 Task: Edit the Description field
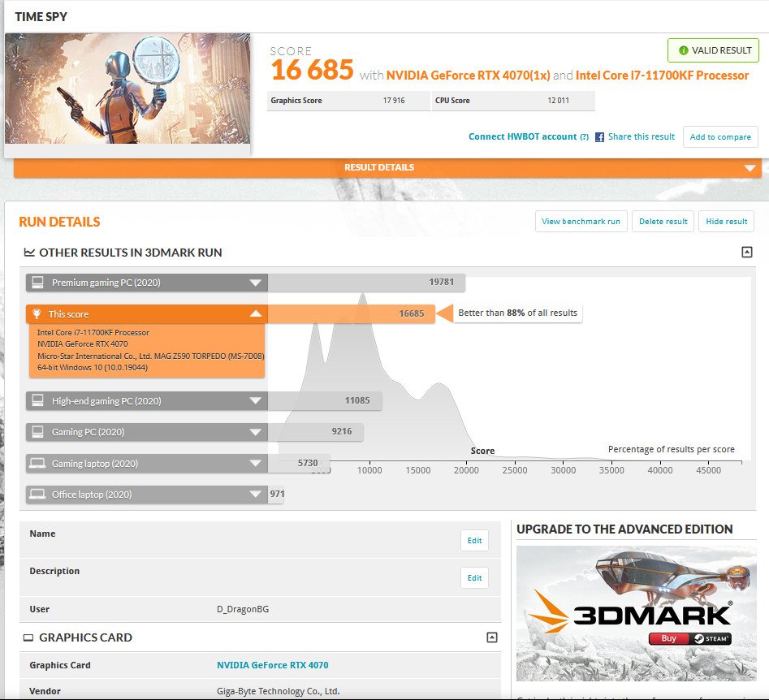[x=474, y=578]
